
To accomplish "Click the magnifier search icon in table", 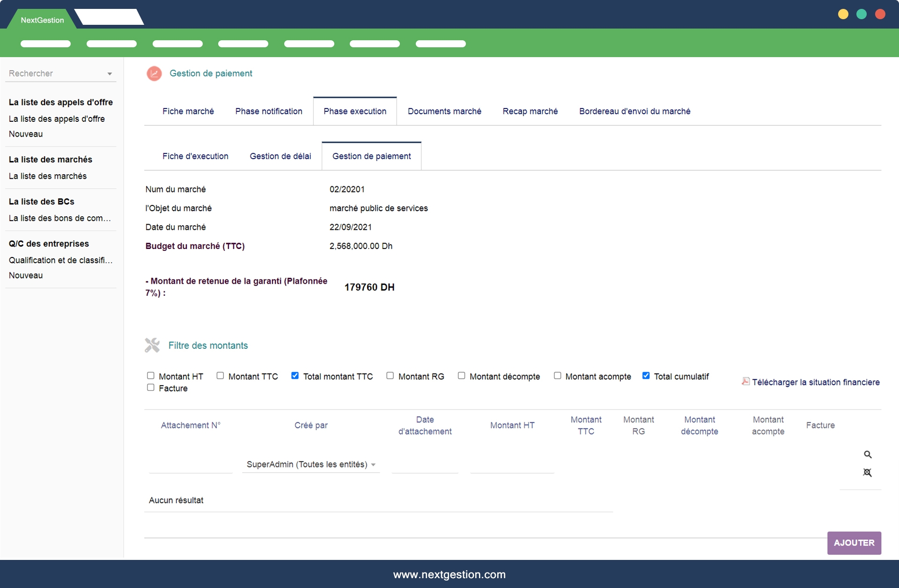I will (868, 455).
